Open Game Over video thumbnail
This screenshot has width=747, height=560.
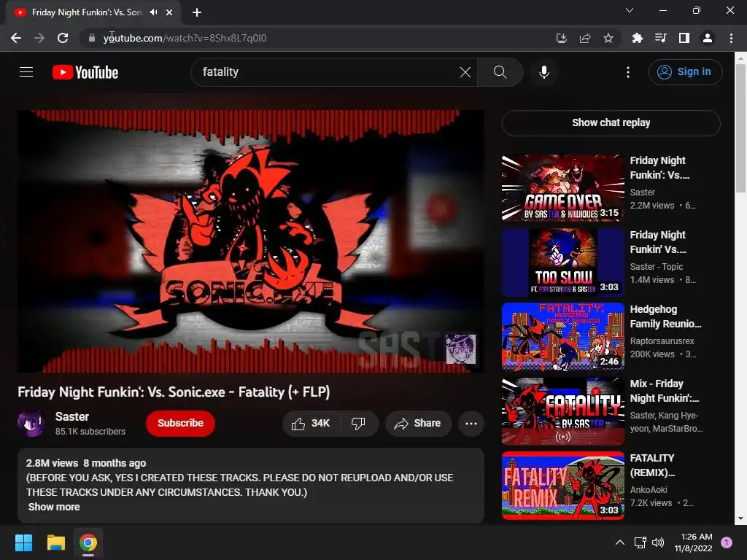[x=562, y=188]
